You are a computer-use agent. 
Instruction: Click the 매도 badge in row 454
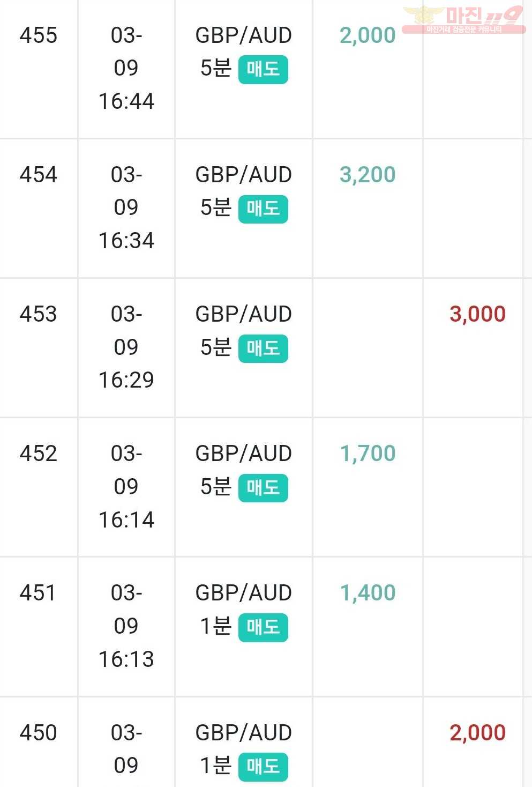pyautogui.click(x=263, y=209)
